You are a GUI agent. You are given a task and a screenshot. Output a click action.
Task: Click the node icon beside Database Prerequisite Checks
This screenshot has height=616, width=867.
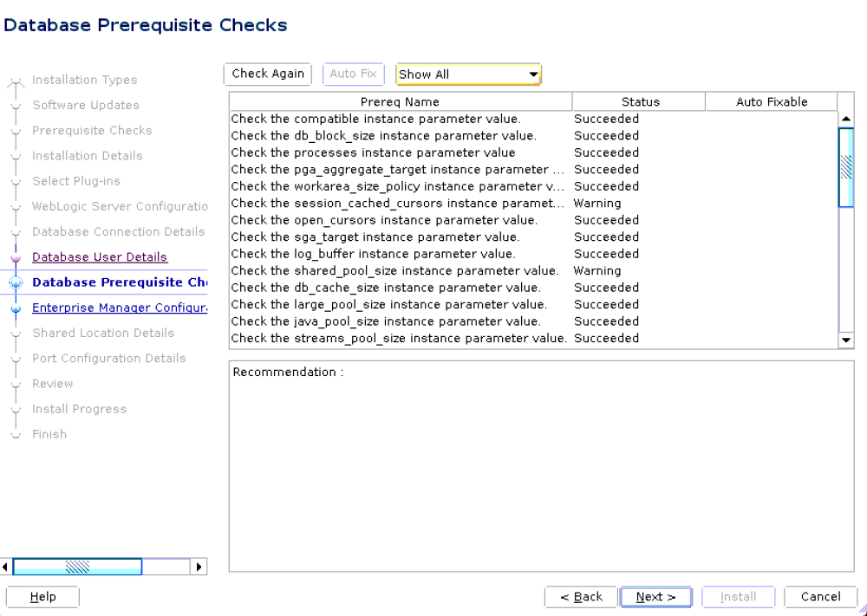pos(15,282)
